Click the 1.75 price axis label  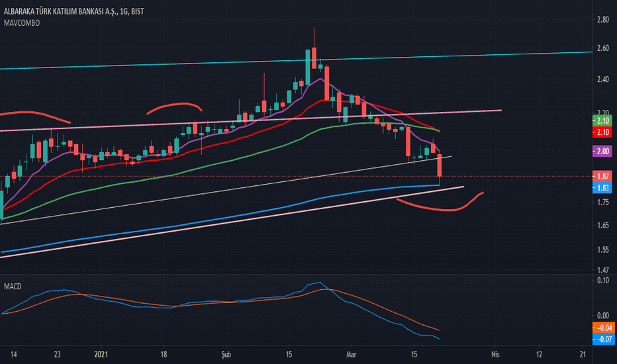[603, 203]
